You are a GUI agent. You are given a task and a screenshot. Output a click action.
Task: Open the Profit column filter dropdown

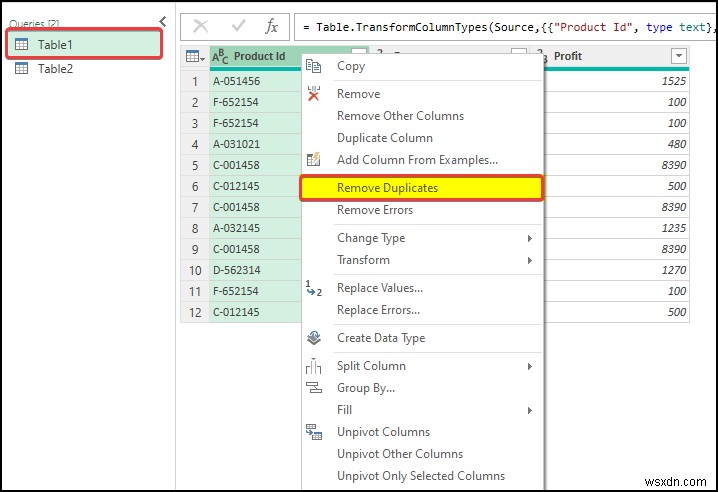(x=679, y=56)
